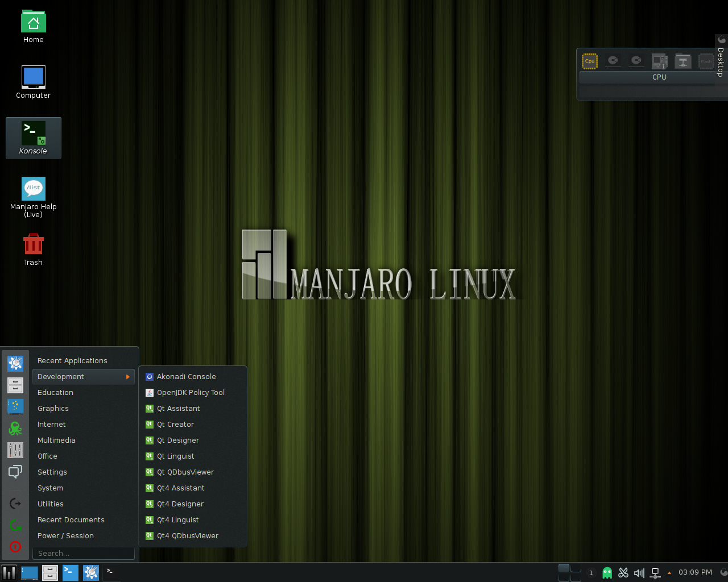Select Qt Creator from the Development submenu
This screenshot has width=728, height=582.
point(175,424)
